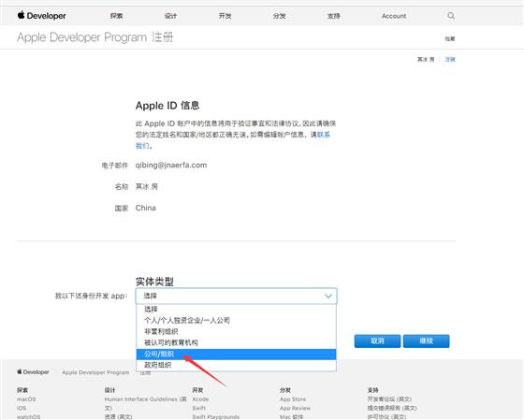Click footer 开发 column heading
This screenshot has width=524, height=420.
tap(197, 390)
